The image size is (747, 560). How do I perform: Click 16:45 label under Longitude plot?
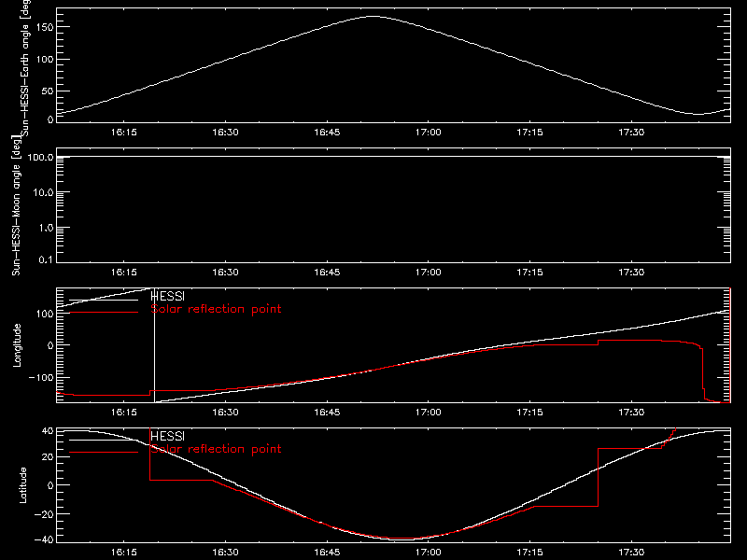(x=327, y=413)
